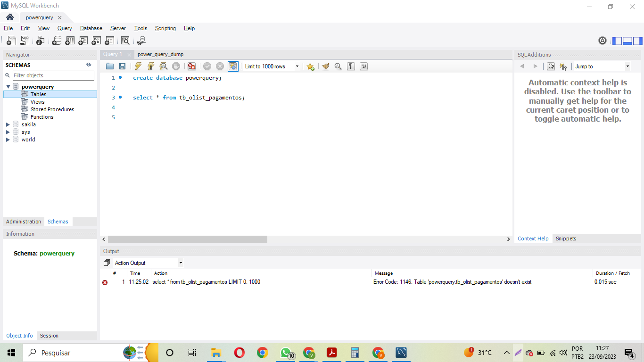Create a new table icon
644x362 pixels.
tap(70, 41)
